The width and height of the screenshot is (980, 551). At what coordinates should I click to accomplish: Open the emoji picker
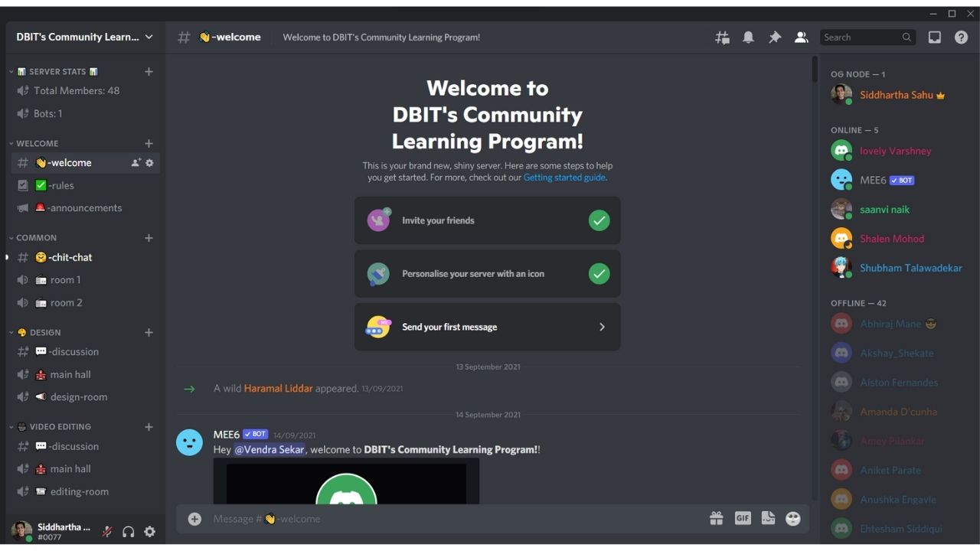coord(793,518)
